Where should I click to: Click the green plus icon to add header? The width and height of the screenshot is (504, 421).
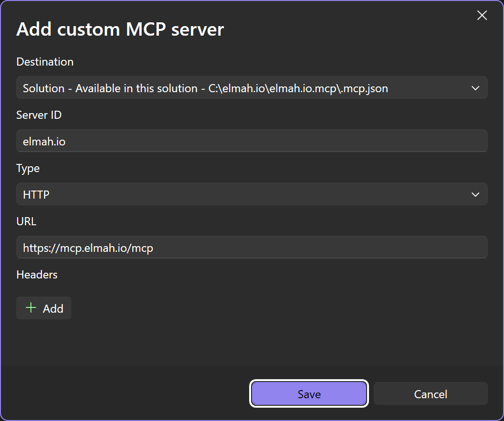[x=30, y=308]
